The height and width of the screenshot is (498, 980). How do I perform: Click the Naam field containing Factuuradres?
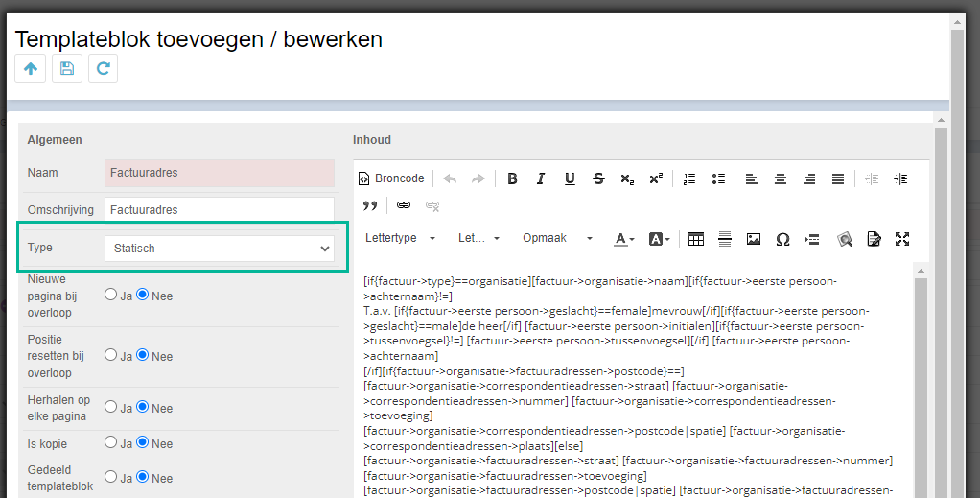220,173
